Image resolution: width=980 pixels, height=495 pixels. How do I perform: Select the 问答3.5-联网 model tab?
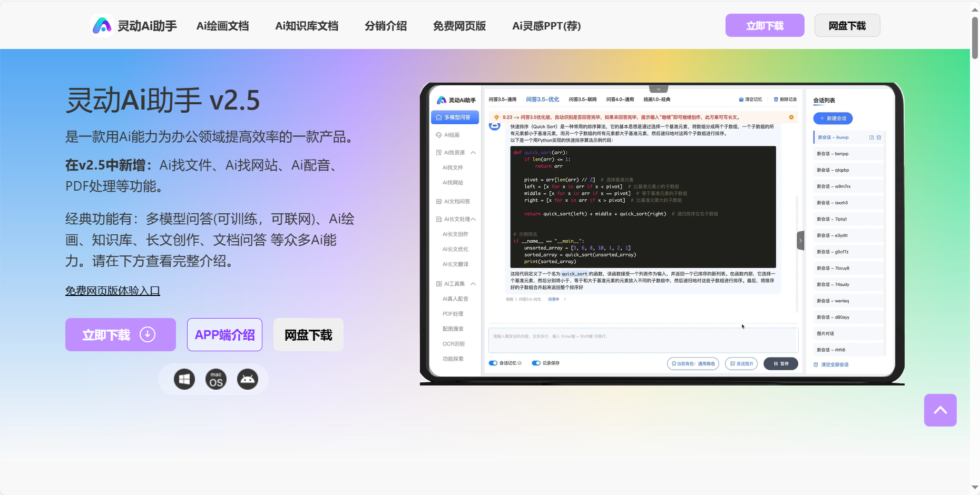(x=583, y=100)
